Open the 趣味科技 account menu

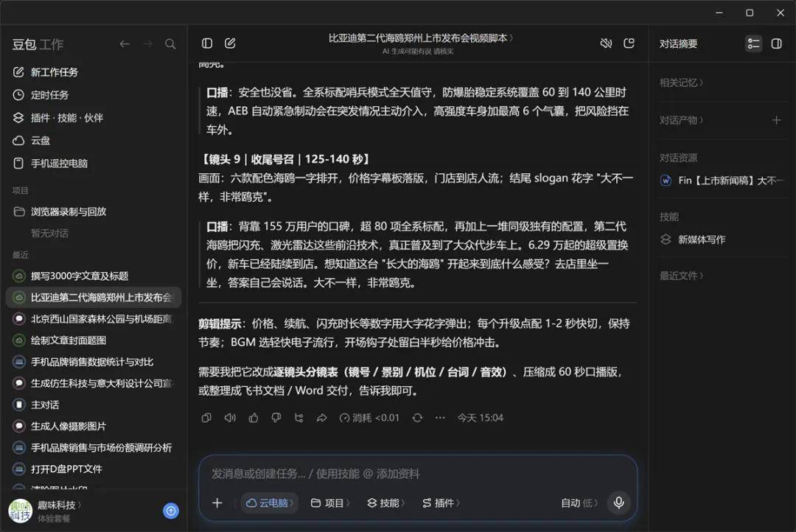[60, 505]
